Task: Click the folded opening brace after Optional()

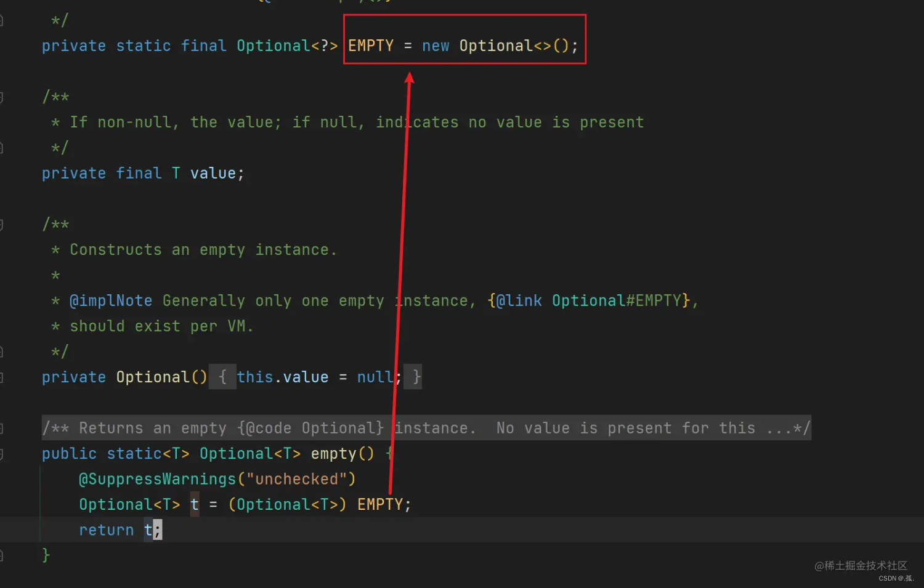Action: coord(223,377)
